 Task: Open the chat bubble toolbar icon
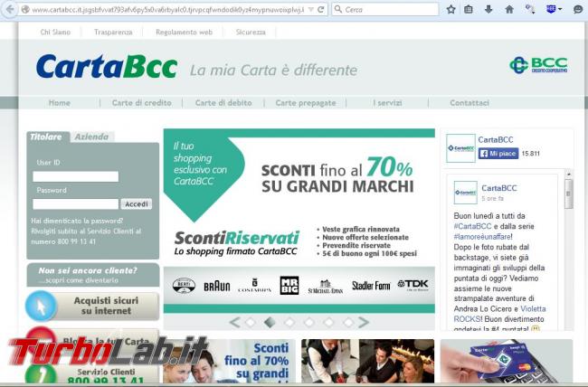tap(578, 9)
